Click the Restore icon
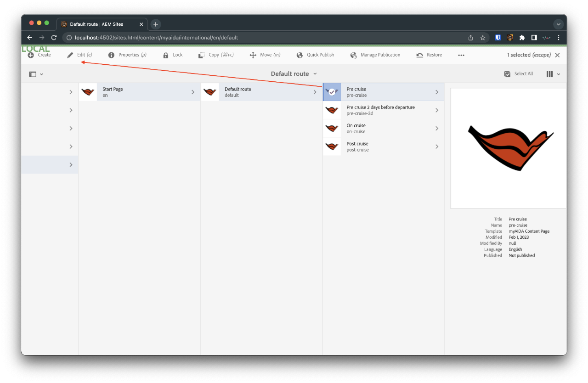Viewport: 588px width, 383px height. (x=420, y=55)
